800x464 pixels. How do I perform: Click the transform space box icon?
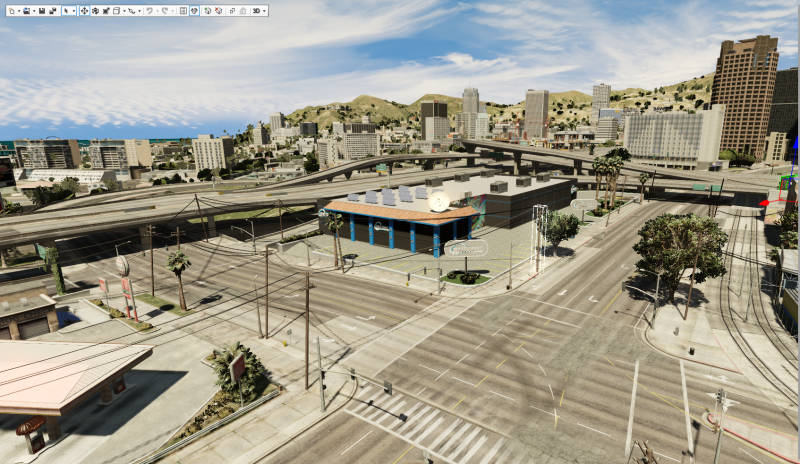click(x=116, y=11)
